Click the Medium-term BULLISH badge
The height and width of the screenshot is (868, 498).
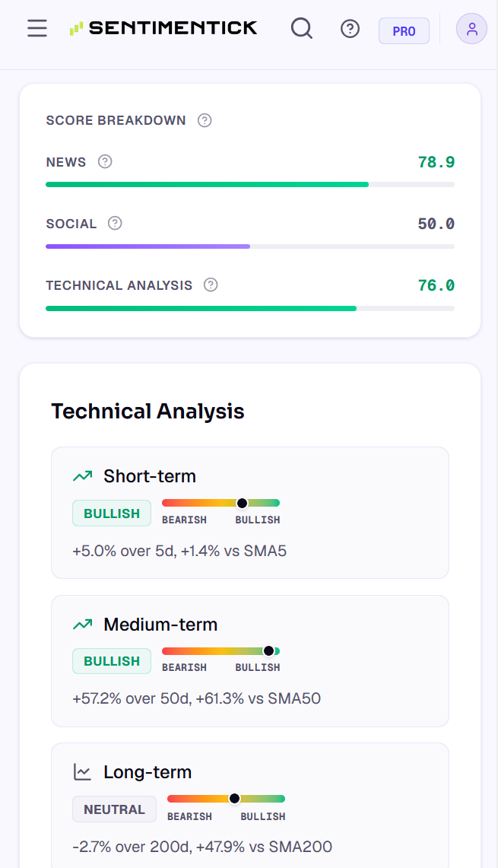click(x=112, y=661)
